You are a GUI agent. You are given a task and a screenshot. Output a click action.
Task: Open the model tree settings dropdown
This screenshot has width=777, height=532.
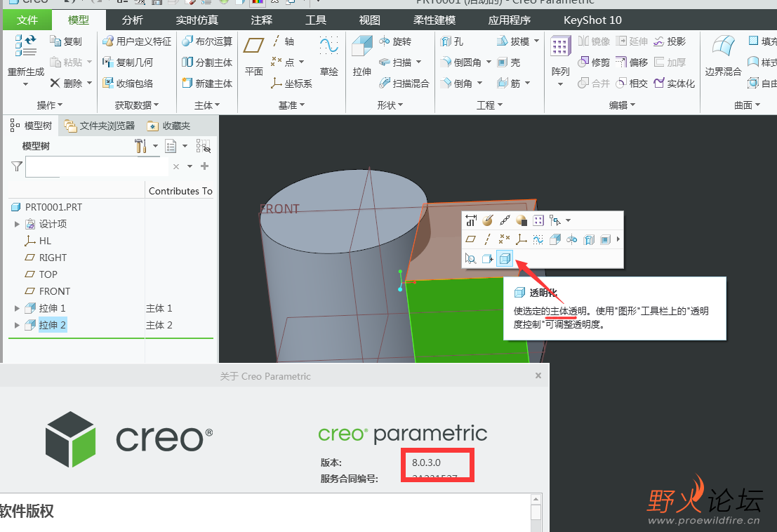click(x=156, y=146)
